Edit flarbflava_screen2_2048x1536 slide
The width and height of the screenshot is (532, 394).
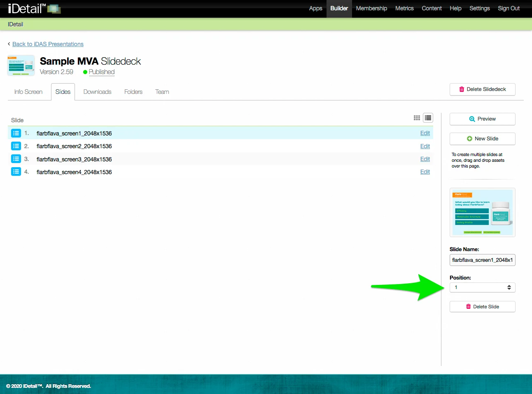coord(425,146)
